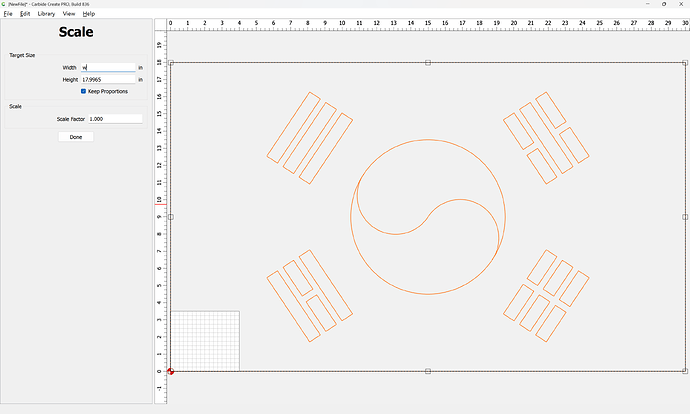Click the left-middle selection handle

coord(171,217)
